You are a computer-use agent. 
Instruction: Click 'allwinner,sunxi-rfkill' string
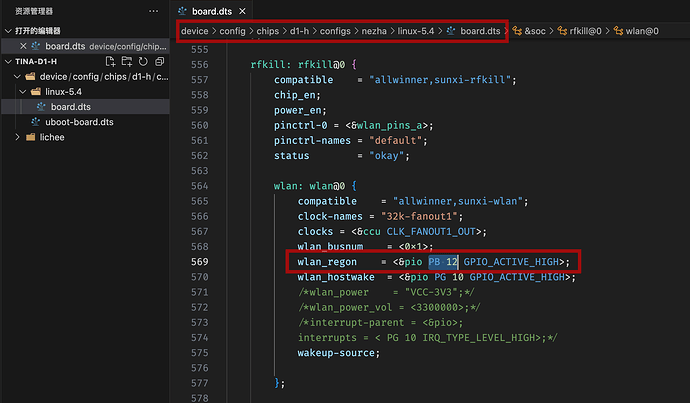click(x=440, y=80)
